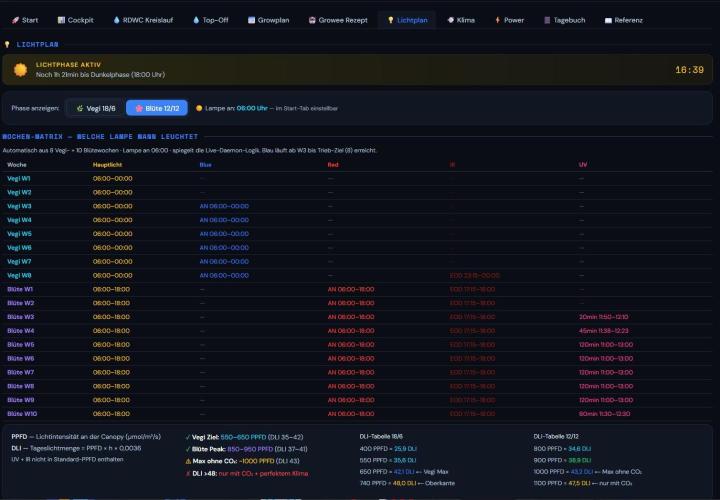The width and height of the screenshot is (720, 500).
Task: Click the yellow dot beside Lampe an
Action: [199, 108]
